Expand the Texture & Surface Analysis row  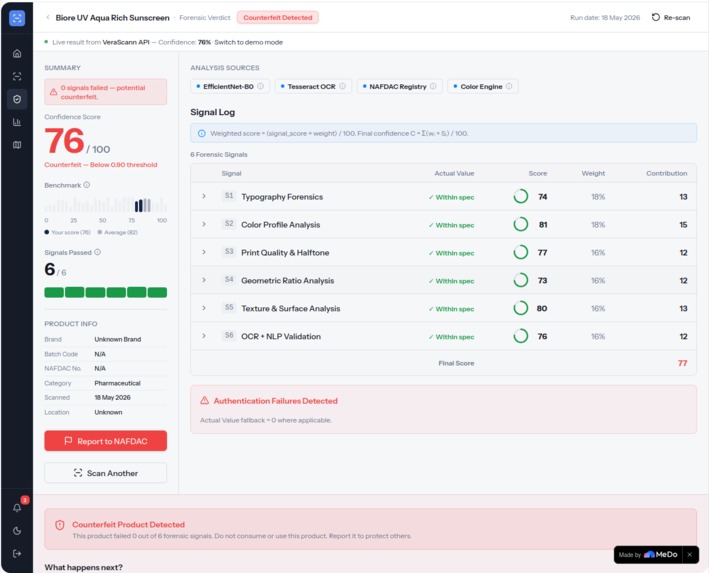tap(204, 308)
